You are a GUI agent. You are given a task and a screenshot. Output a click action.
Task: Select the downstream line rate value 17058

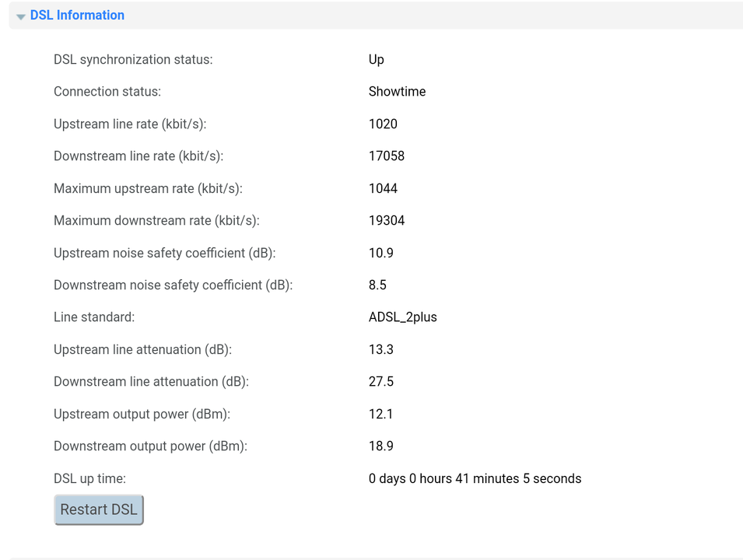point(387,156)
